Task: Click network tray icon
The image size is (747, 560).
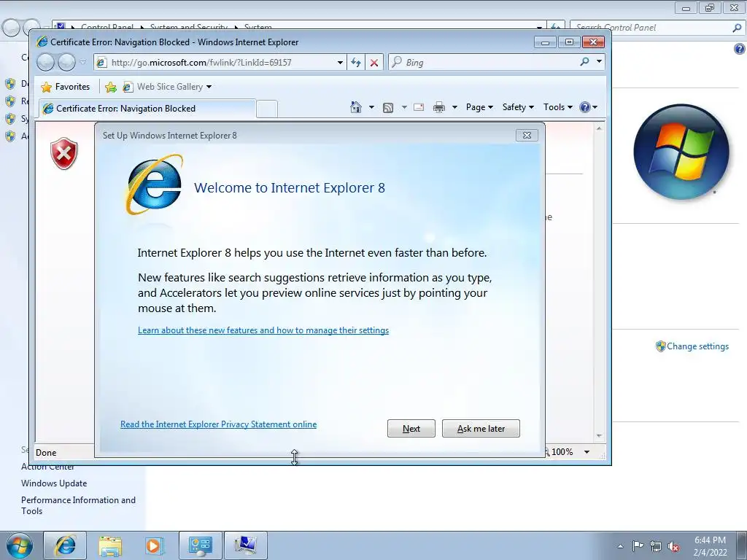Action: 656,546
